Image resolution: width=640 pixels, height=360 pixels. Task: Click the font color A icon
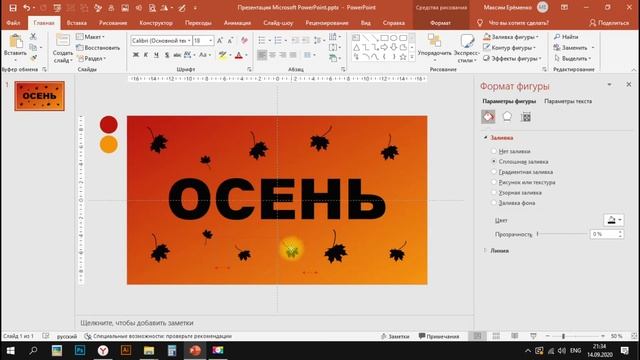point(239,55)
